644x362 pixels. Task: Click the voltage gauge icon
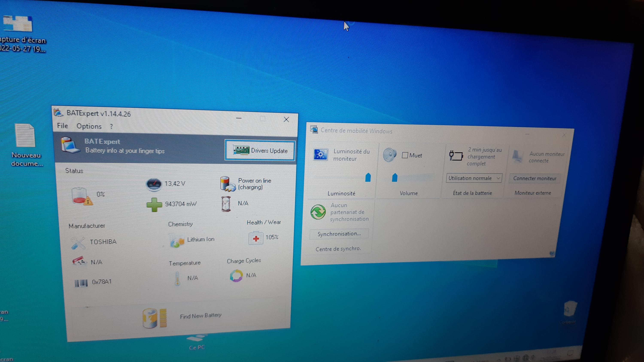point(153,184)
